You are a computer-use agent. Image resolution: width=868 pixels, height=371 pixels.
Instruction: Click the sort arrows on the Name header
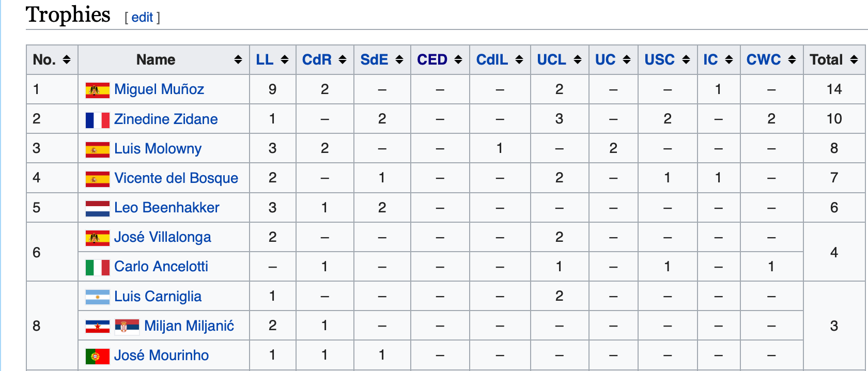pyautogui.click(x=238, y=59)
